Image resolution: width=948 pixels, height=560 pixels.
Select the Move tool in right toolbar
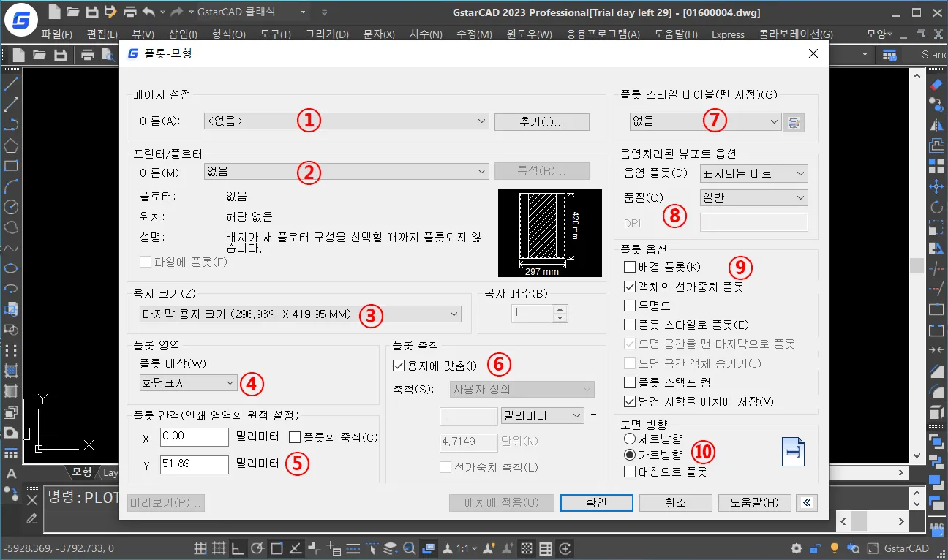(936, 187)
